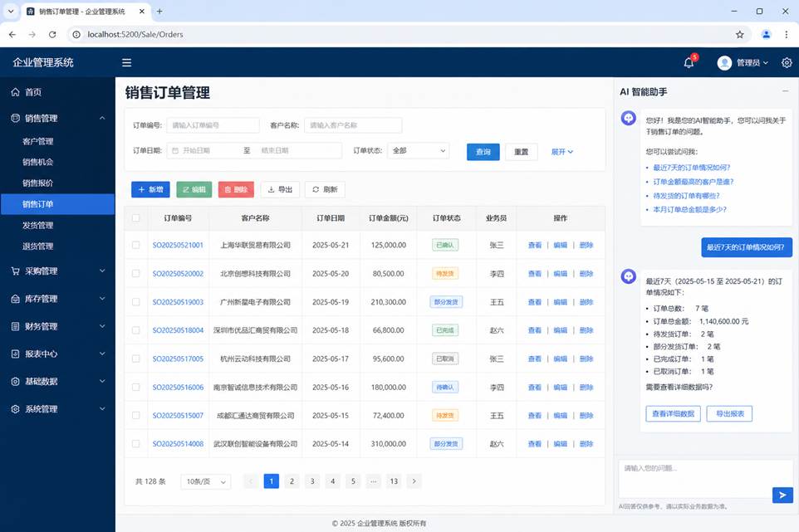
Task: Focus the 订单编号 input field
Action: point(213,125)
